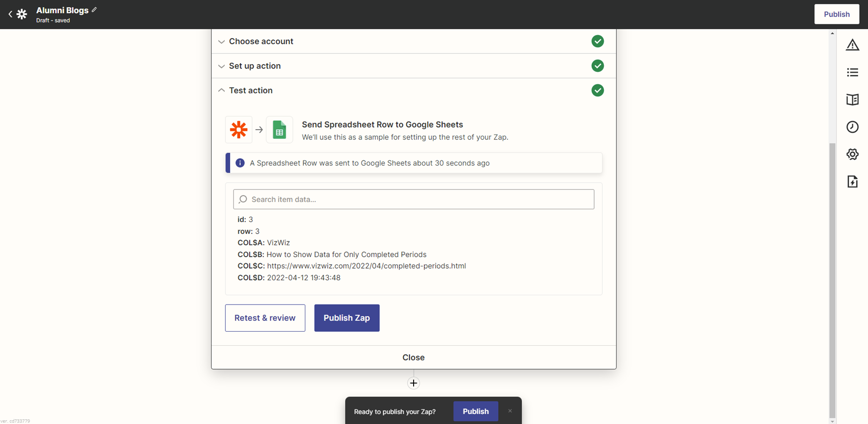Screen dimensions: 868x424
Task: Click the blue info icon in banner
Action: click(x=240, y=163)
